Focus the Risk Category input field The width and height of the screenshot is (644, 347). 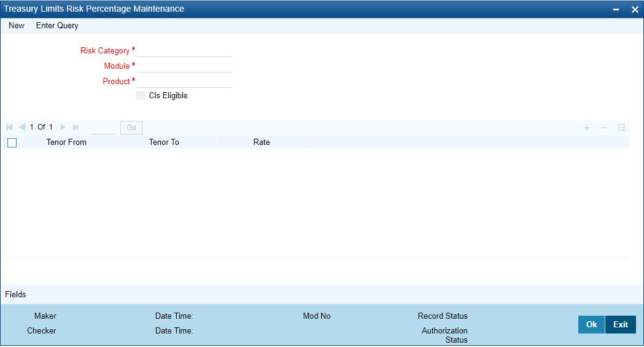[184, 50]
